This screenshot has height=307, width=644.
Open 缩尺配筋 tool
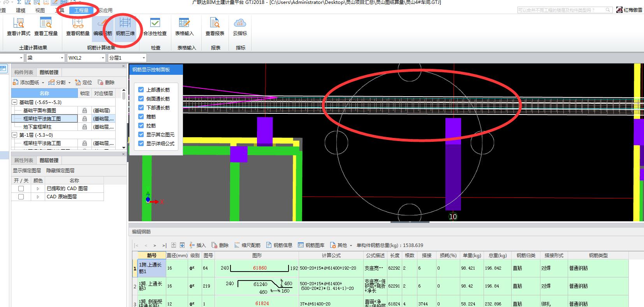click(247, 245)
